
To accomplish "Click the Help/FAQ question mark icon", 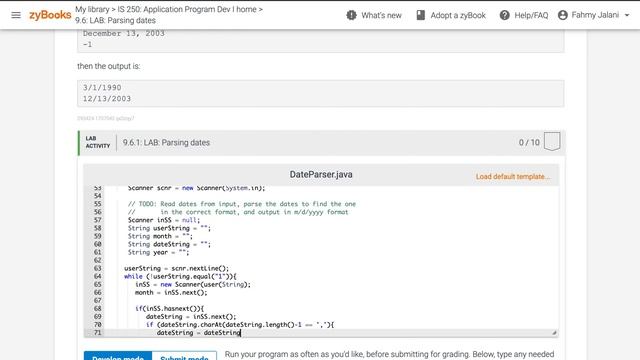I will click(504, 15).
